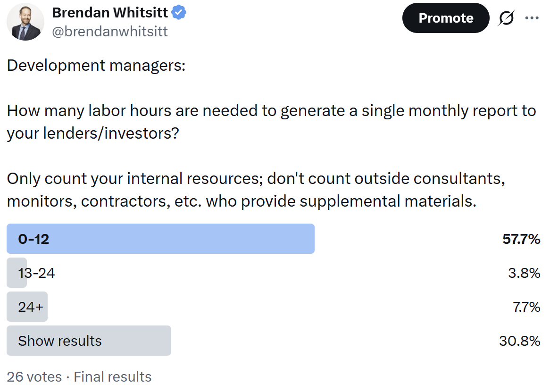Open Brendan Whitsitt's profile picture
Image resolution: width=550 pixels, height=392 pixels.
click(x=25, y=22)
